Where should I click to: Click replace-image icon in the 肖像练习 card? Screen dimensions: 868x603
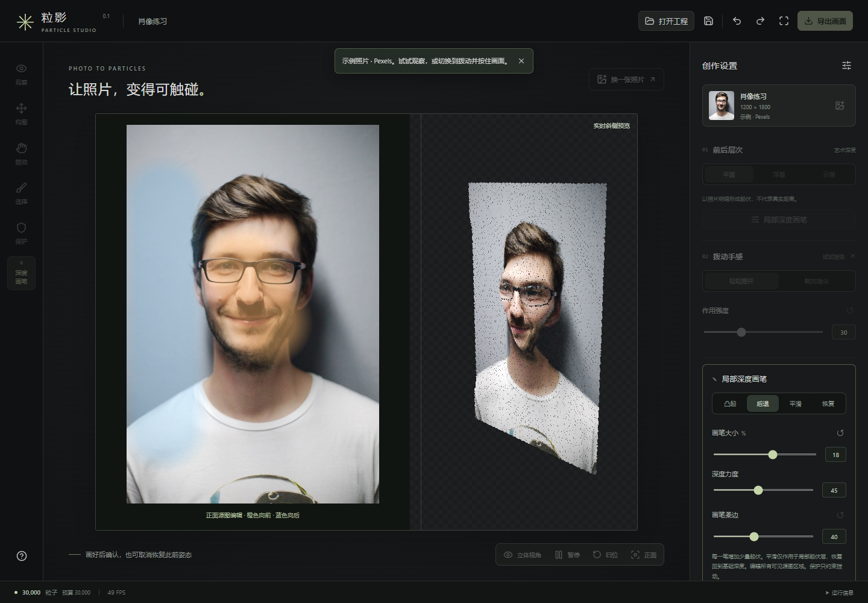840,106
